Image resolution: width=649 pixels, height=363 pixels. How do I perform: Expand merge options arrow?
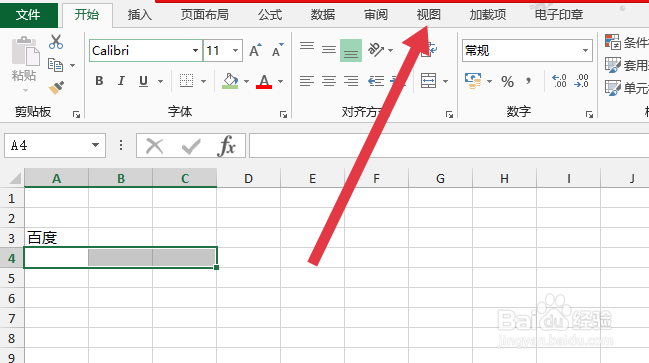445,81
